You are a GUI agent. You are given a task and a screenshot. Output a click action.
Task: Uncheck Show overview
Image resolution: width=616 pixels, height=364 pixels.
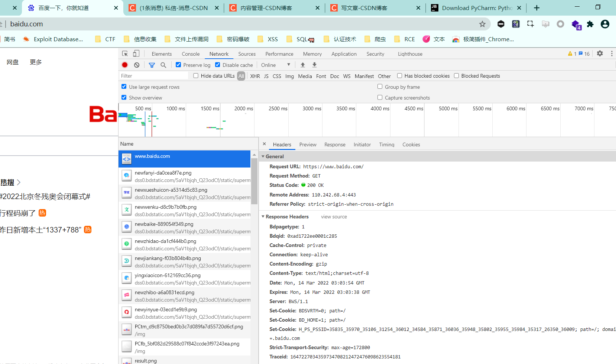(x=124, y=97)
